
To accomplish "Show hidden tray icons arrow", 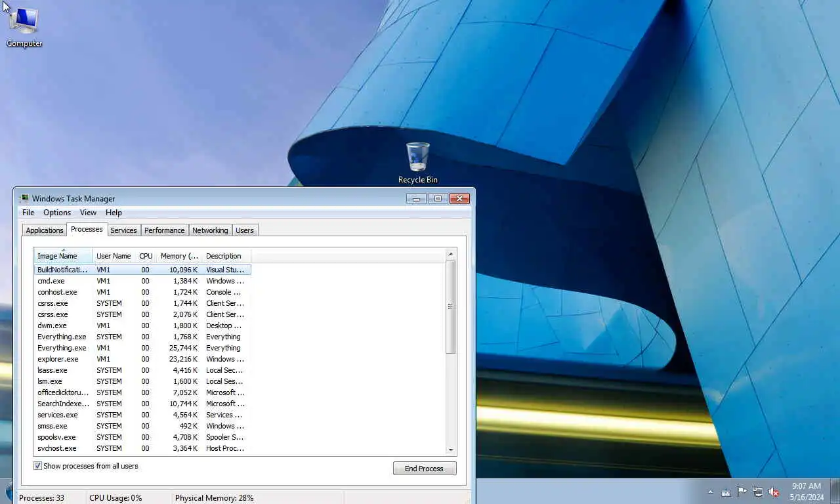I will click(x=710, y=492).
